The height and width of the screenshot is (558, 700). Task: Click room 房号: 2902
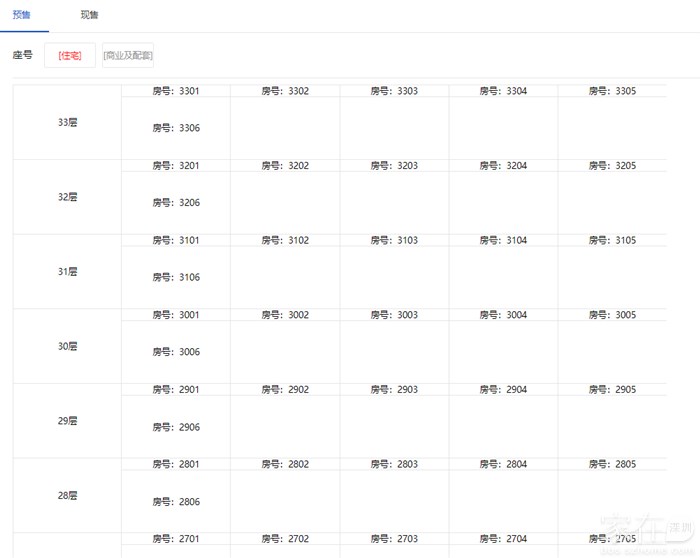tap(285, 390)
